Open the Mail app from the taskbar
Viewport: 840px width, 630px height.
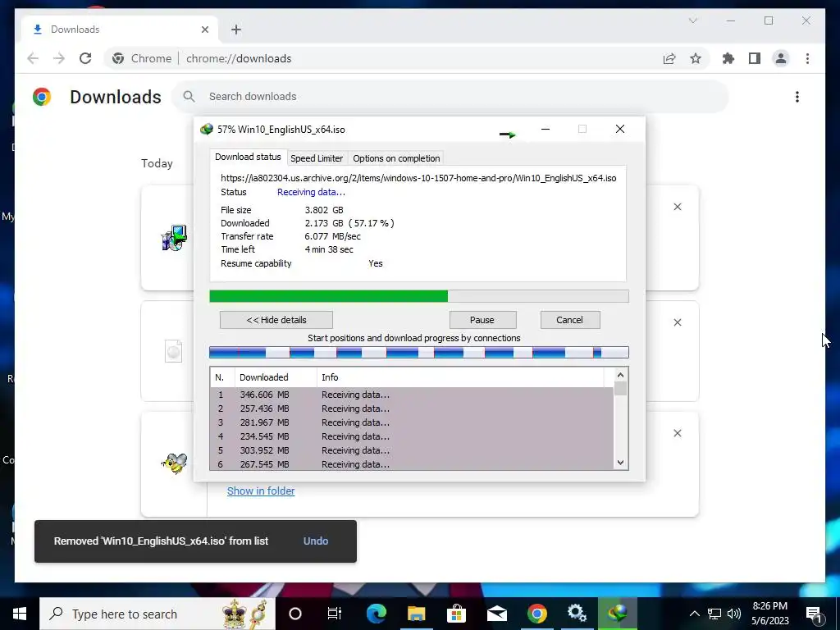tap(496, 614)
